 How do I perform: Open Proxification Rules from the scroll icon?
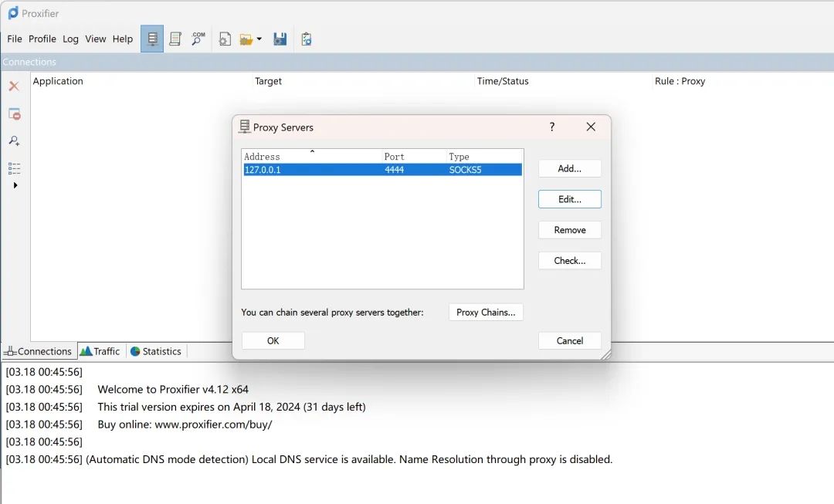pyautogui.click(x=175, y=39)
